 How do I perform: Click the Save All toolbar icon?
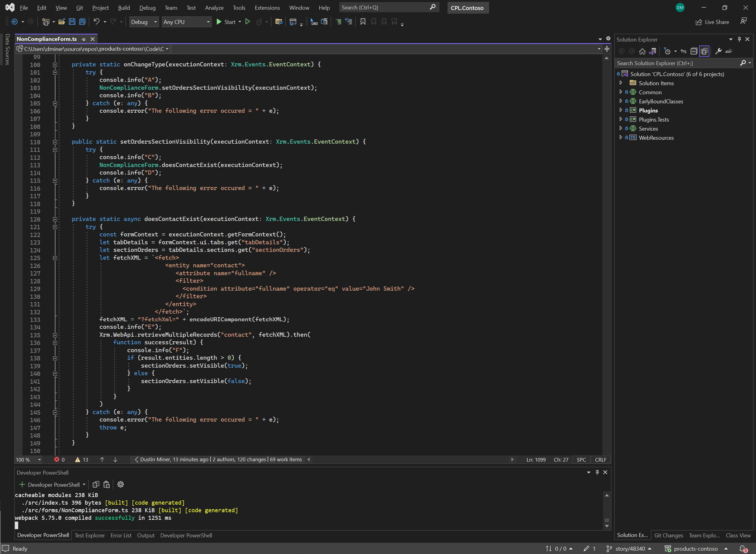click(x=82, y=22)
